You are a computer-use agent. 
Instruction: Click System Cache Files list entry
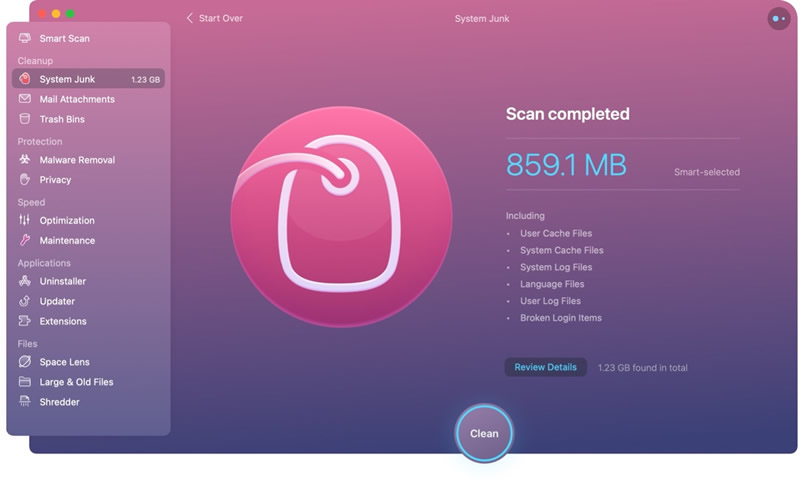[562, 250]
